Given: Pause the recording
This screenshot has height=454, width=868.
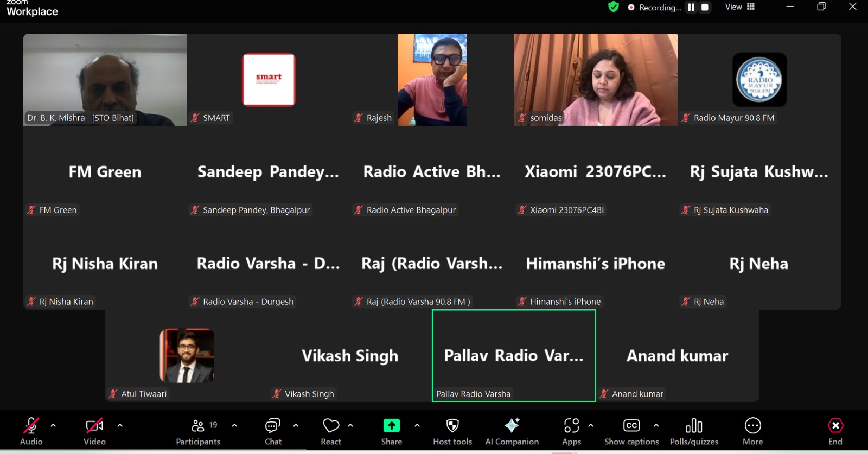Looking at the screenshot, I should pos(691,8).
